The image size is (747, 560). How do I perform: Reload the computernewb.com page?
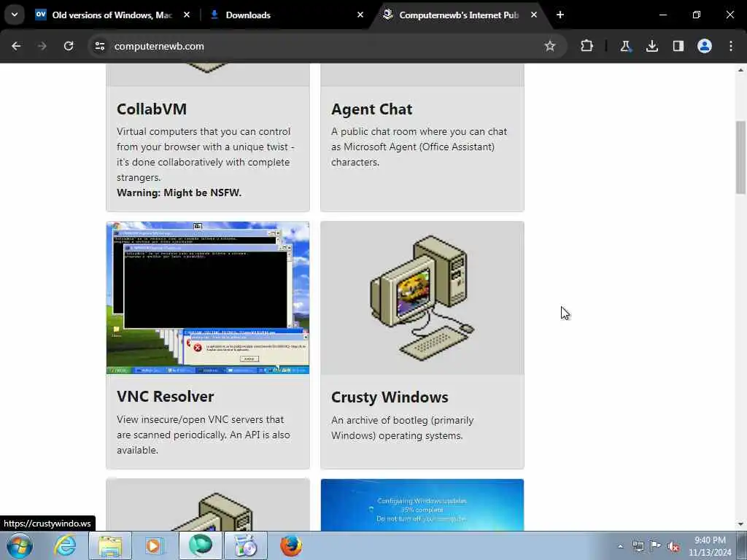pyautogui.click(x=69, y=46)
